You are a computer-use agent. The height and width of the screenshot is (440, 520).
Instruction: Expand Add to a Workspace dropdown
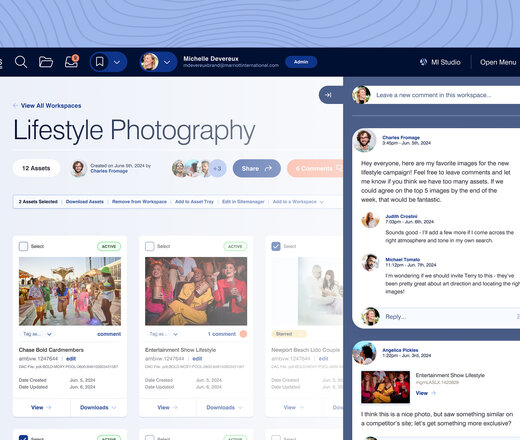coord(298,202)
